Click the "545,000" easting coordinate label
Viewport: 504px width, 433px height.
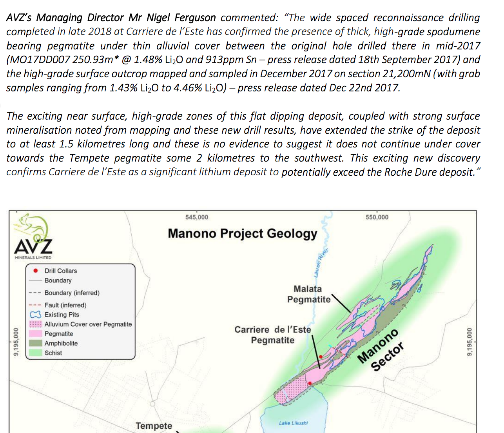pos(197,217)
